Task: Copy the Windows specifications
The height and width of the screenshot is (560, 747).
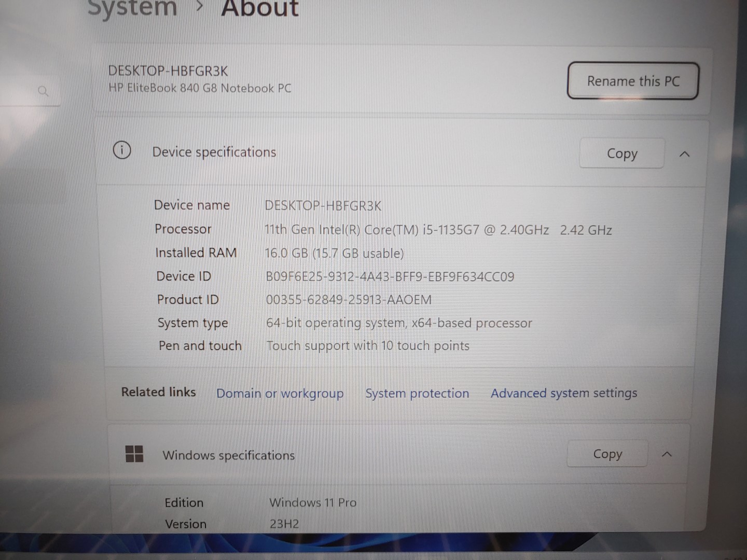Action: click(607, 454)
